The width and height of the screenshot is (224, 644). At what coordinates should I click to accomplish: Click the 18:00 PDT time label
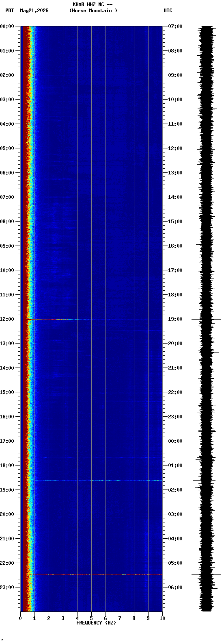[x=7, y=466]
